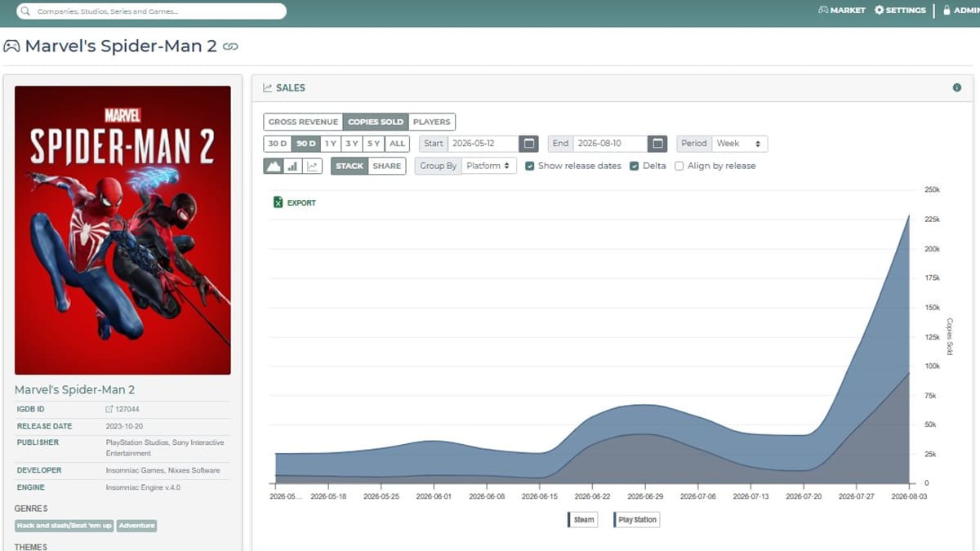Open the IGDB ID external link icon
Screen dimensions: 980x551
(x=109, y=409)
